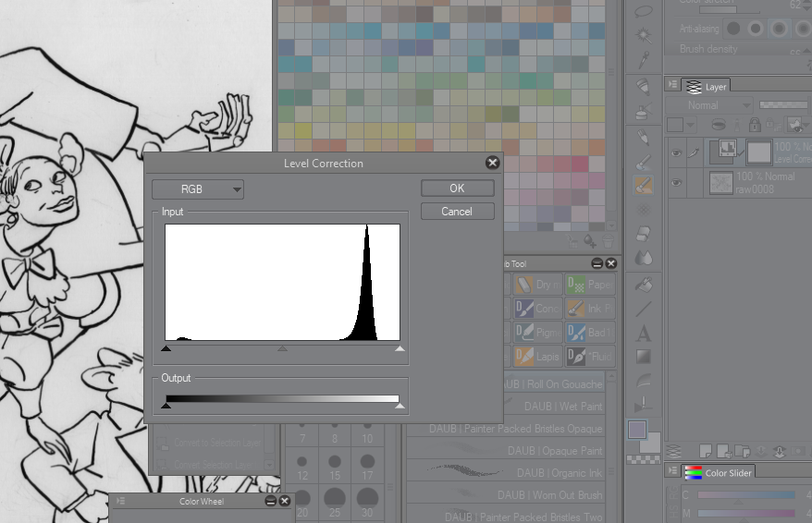
Task: Select the Blend tool
Action: [x=644, y=258]
